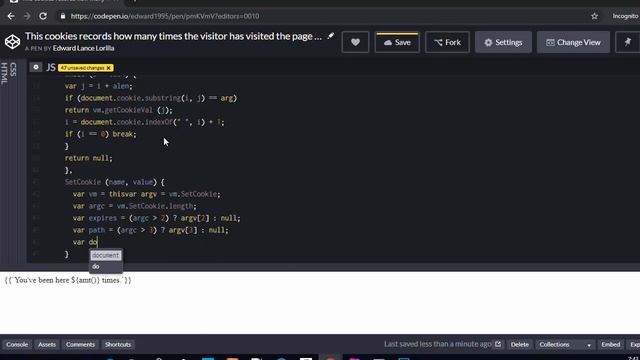Open the Assets panel
Viewport: 640px width, 360px height.
pos(47,344)
